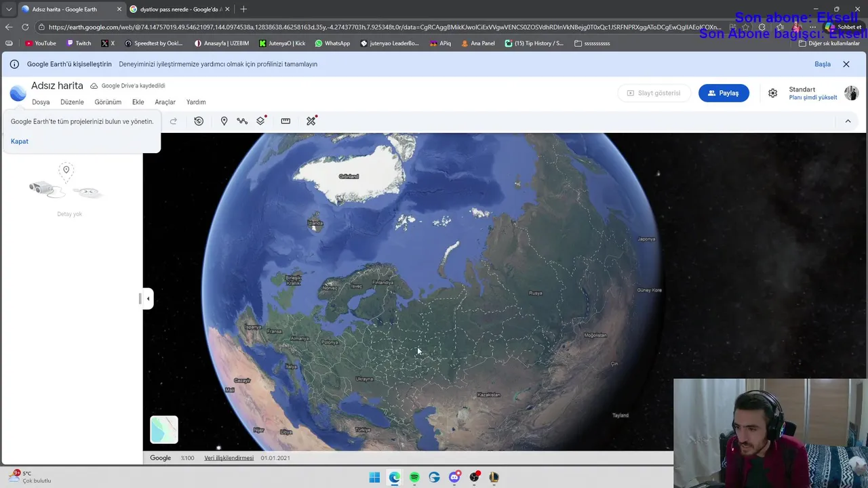This screenshot has width=868, height=488.
Task: Open the jutenyao LeaderBo... bookmark
Action: pyautogui.click(x=390, y=43)
